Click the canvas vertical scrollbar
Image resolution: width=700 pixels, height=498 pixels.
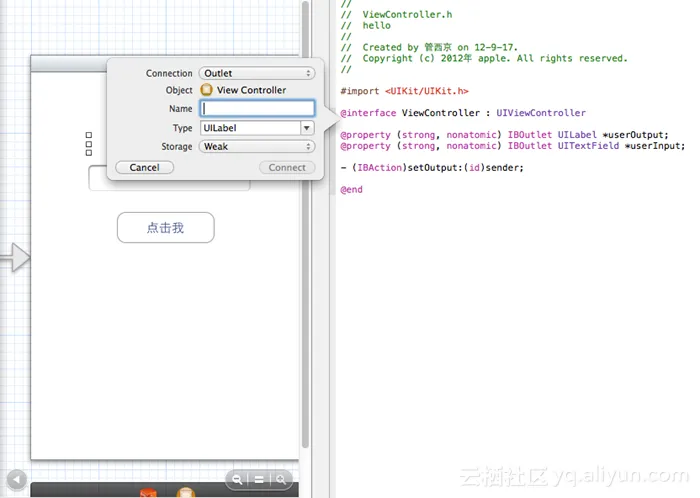click(x=305, y=223)
